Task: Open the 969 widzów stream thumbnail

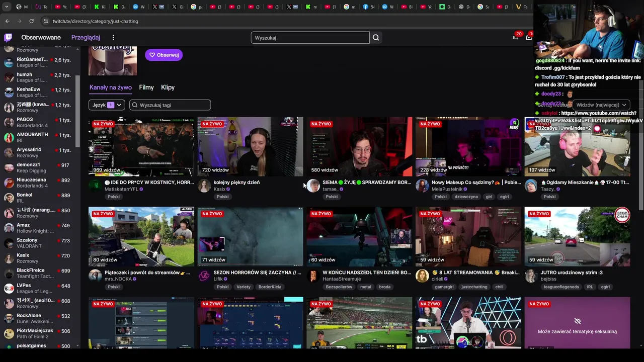Action: click(141, 146)
